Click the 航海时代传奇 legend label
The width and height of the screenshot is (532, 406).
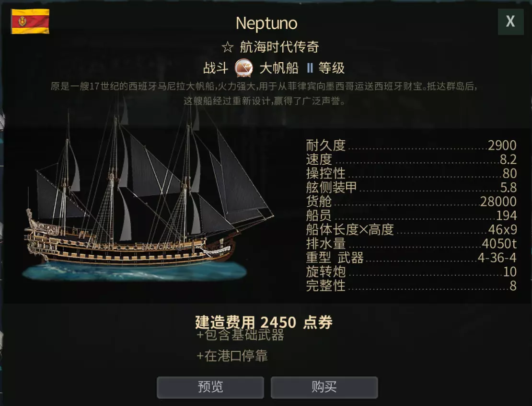(x=279, y=47)
